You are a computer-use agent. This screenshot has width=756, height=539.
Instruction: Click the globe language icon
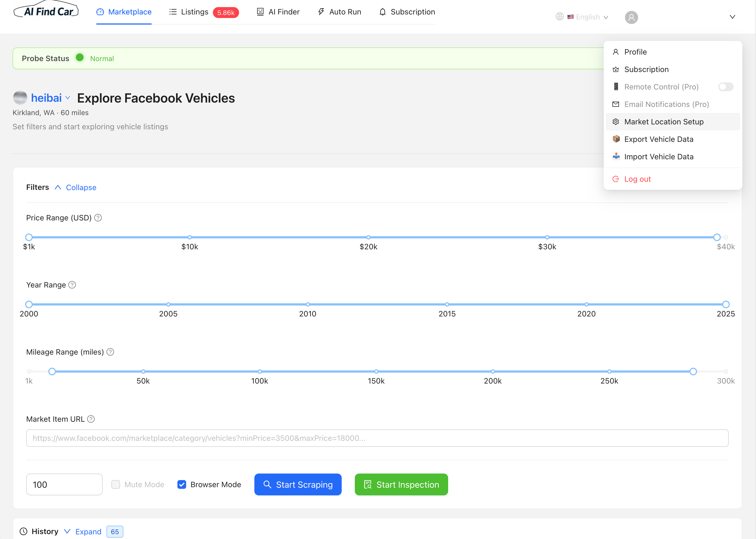tap(559, 17)
